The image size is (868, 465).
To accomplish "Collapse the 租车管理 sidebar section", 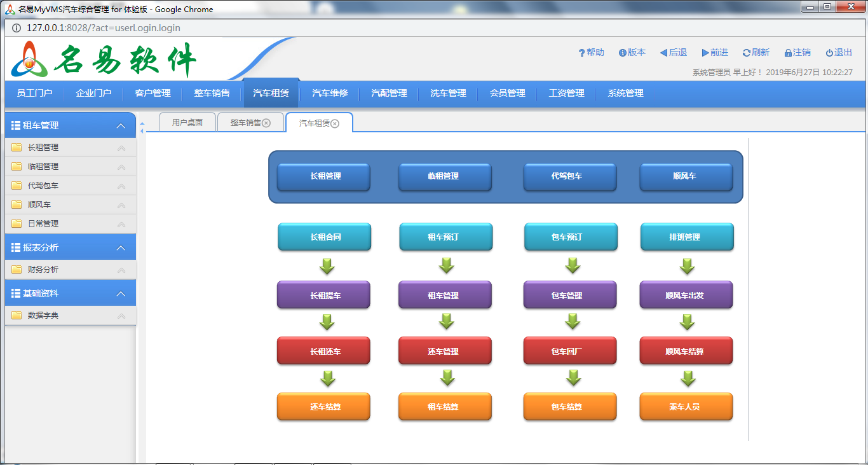I will click(x=121, y=126).
